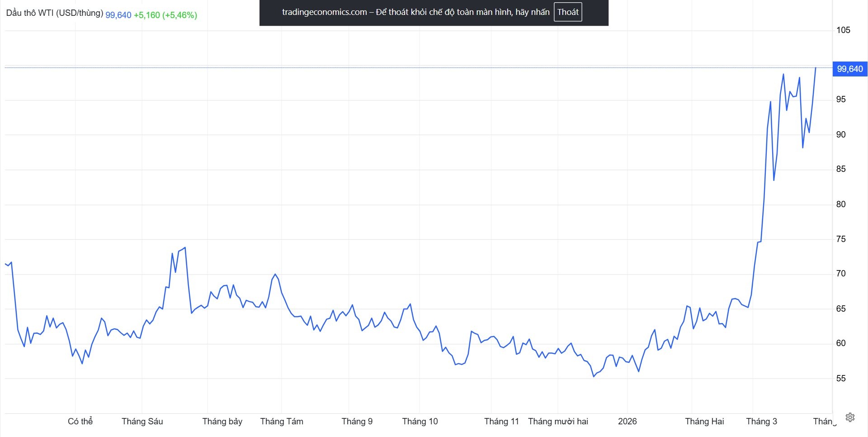This screenshot has height=437, width=868.
Task: Click the green +5,160 (+5,46%) change value
Action: (x=165, y=15)
